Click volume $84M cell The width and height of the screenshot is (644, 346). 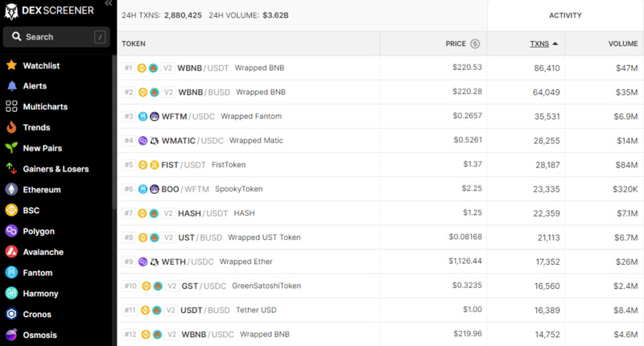point(626,165)
